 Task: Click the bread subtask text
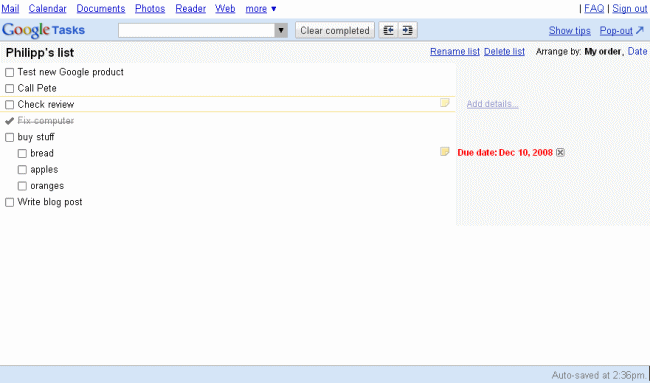pos(42,153)
